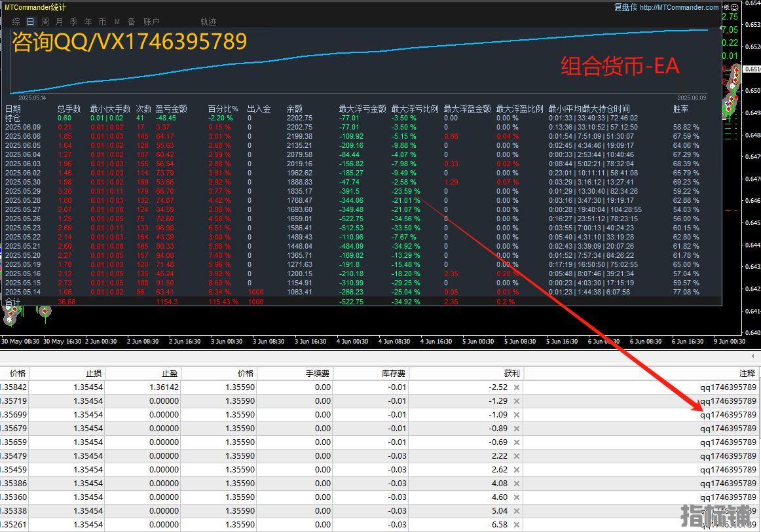
Task: Select the 2025.05.29 statistics row
Action: (x=362, y=191)
